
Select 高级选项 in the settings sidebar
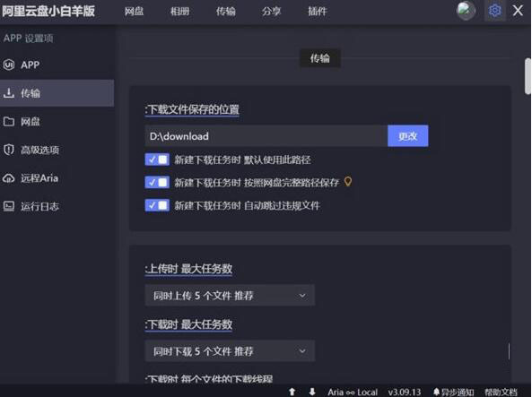[57, 150]
